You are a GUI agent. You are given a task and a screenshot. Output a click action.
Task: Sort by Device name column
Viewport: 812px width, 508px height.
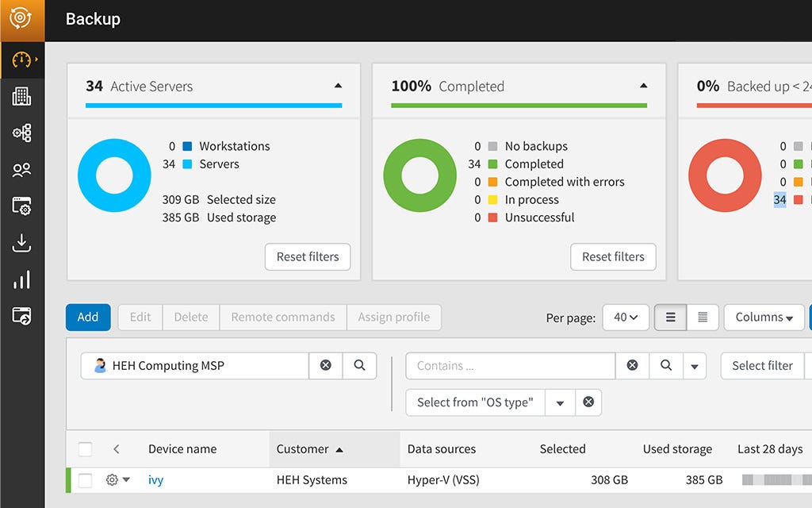182,449
